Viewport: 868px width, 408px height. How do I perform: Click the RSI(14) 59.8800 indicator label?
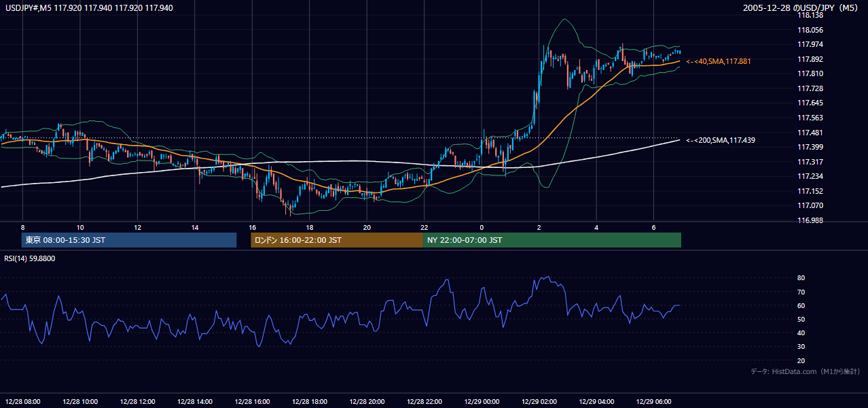30,258
